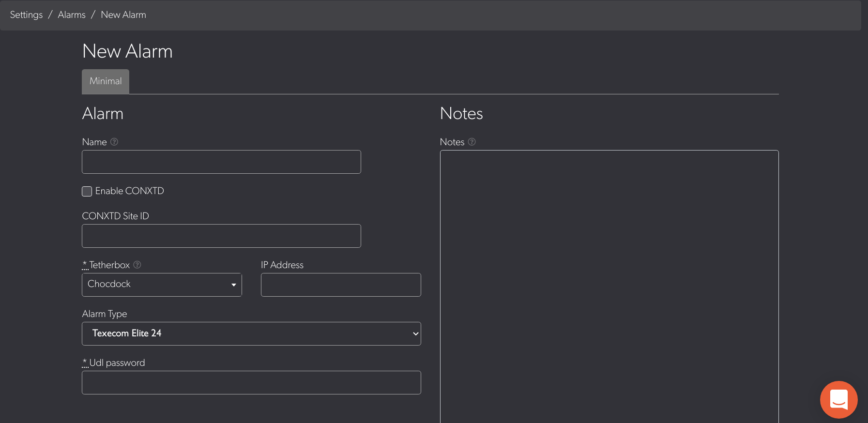Enable the CONXTD checkbox
868x423 pixels.
pyautogui.click(x=87, y=191)
